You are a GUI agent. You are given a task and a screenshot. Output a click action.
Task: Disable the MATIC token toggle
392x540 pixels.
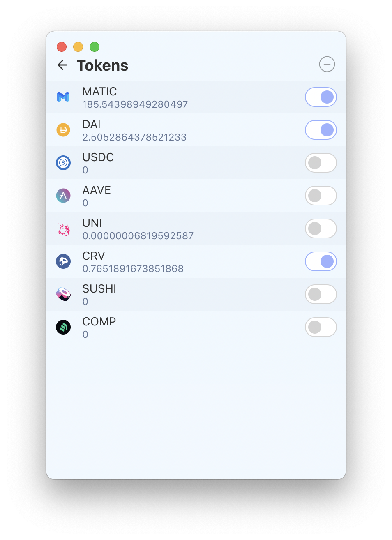(321, 97)
